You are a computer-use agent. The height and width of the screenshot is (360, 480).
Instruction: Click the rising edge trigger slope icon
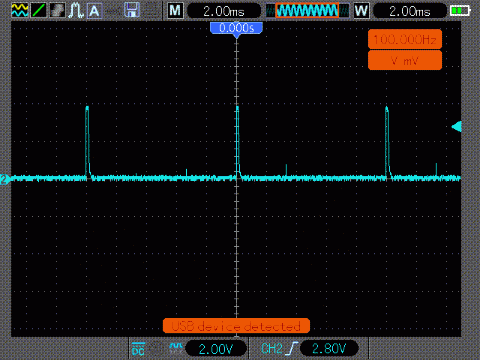pyautogui.click(x=291, y=349)
